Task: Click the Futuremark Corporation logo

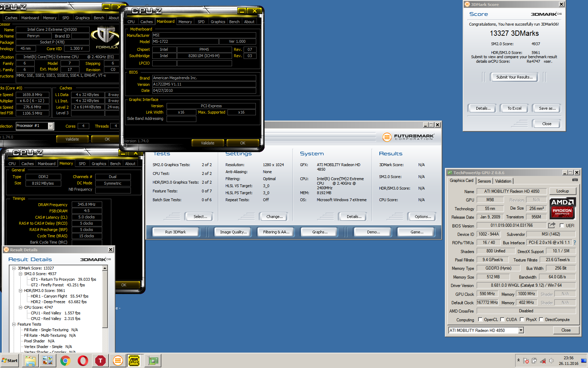Action: pyautogui.click(x=408, y=137)
